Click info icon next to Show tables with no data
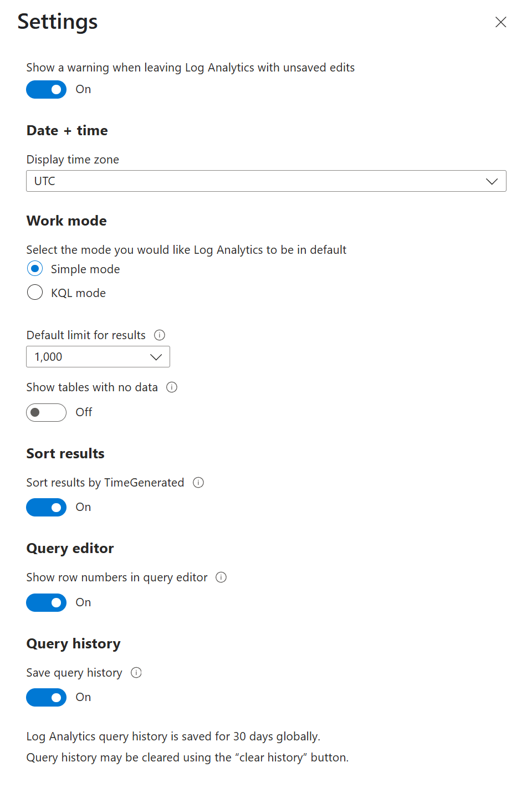Screen dimensions: 532x798 point(172,387)
